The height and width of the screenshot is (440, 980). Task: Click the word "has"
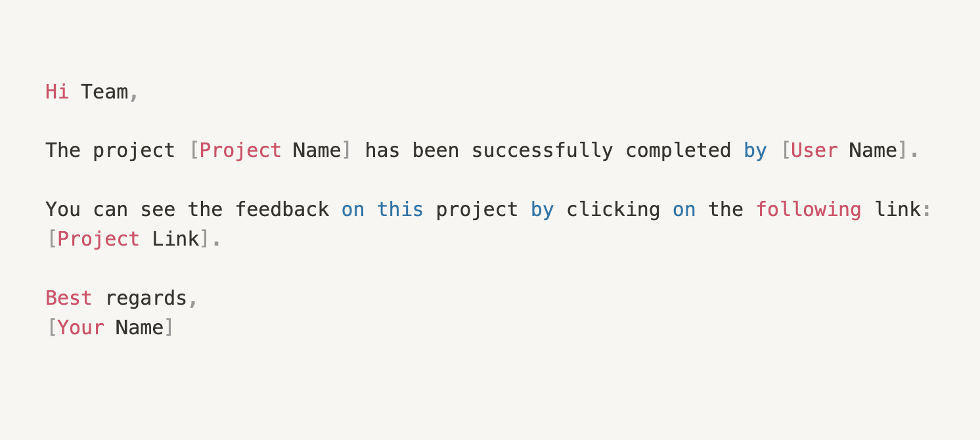382,151
